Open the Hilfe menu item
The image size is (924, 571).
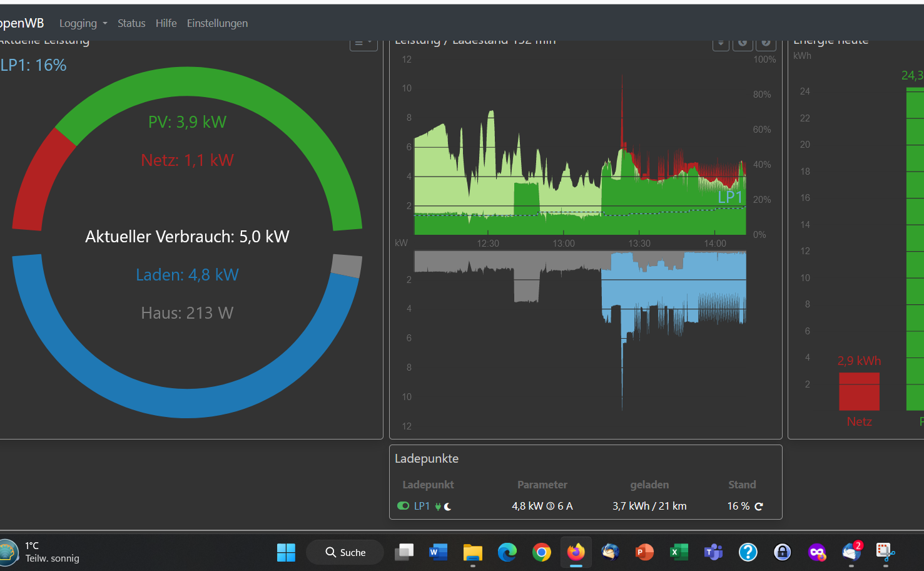point(166,23)
